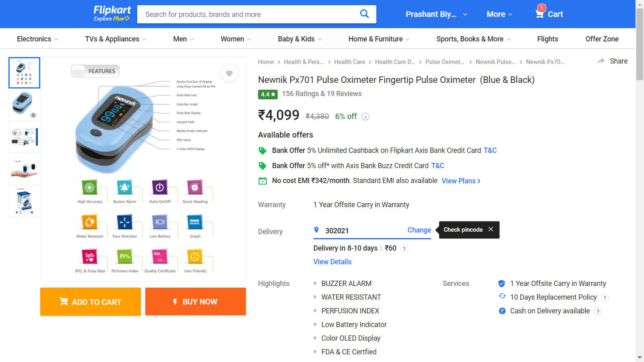Click the BUY NOW button

click(196, 302)
